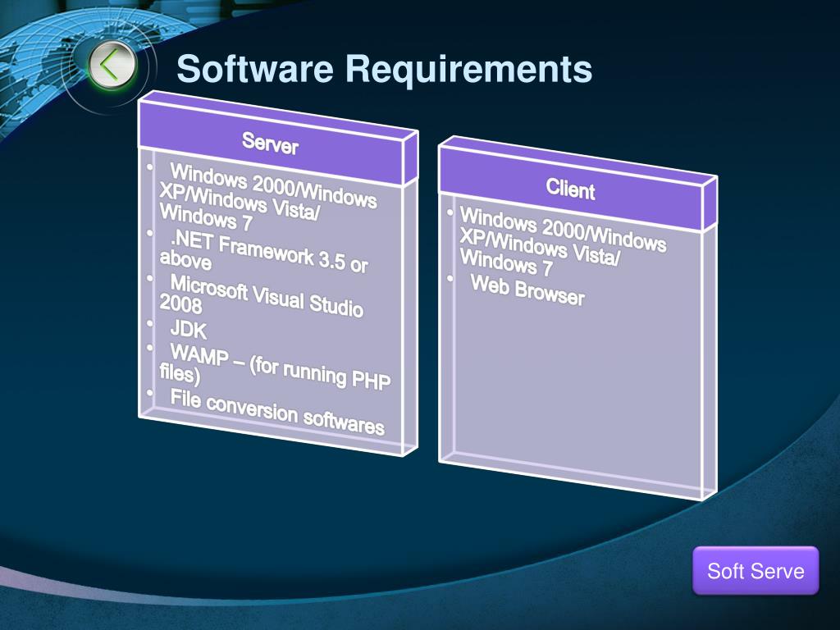This screenshot has width=840, height=630.
Task: Click 'File conversion softwares' item
Action: [277, 413]
